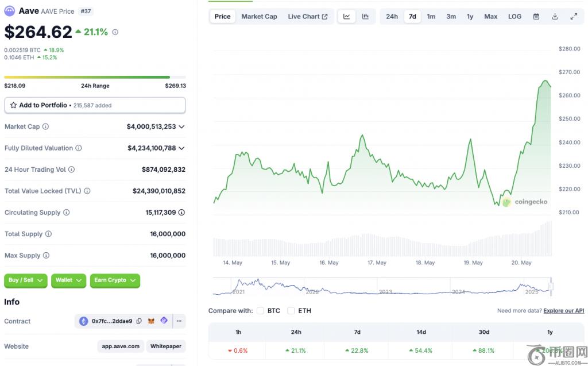The image size is (588, 366).
Task: Select the 1y time range
Action: (470, 17)
